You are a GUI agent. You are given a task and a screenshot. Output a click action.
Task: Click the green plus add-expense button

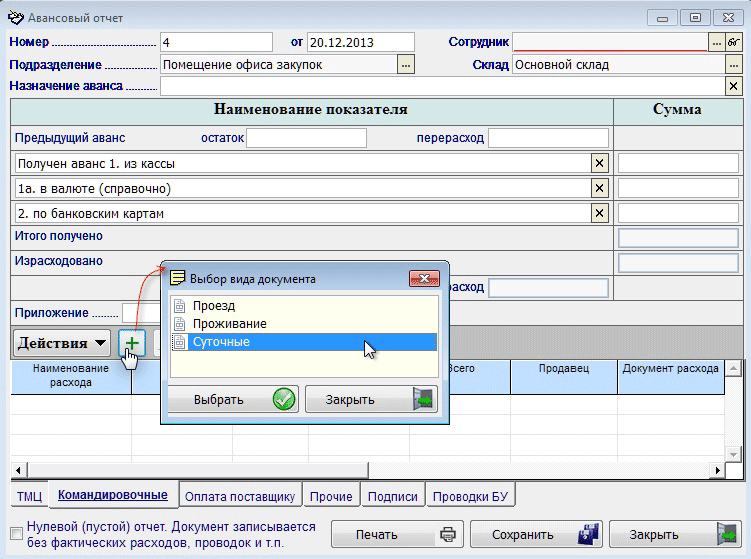[x=132, y=342]
